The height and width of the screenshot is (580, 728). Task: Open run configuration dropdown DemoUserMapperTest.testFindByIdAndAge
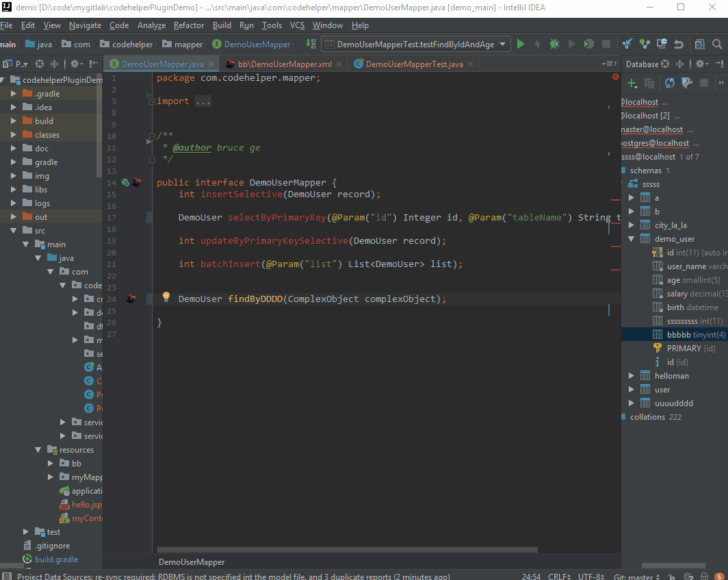(x=416, y=44)
